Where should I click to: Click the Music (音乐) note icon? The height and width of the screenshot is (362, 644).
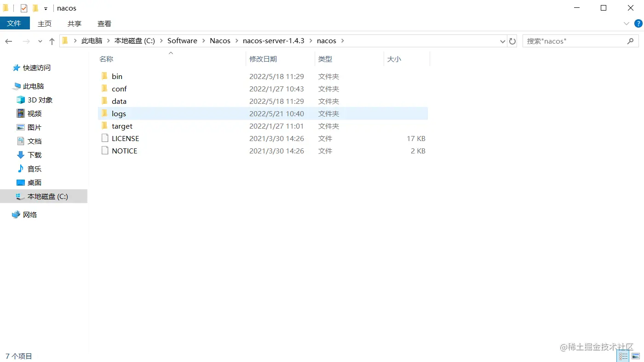click(x=21, y=169)
